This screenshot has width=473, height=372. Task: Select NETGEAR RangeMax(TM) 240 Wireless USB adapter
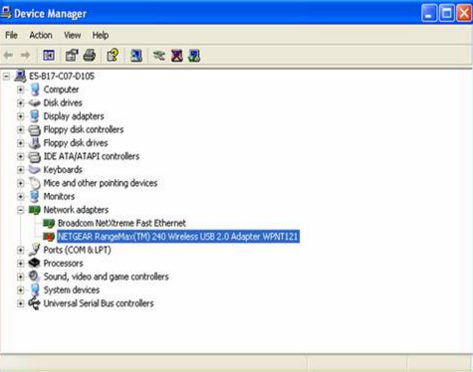[178, 237]
